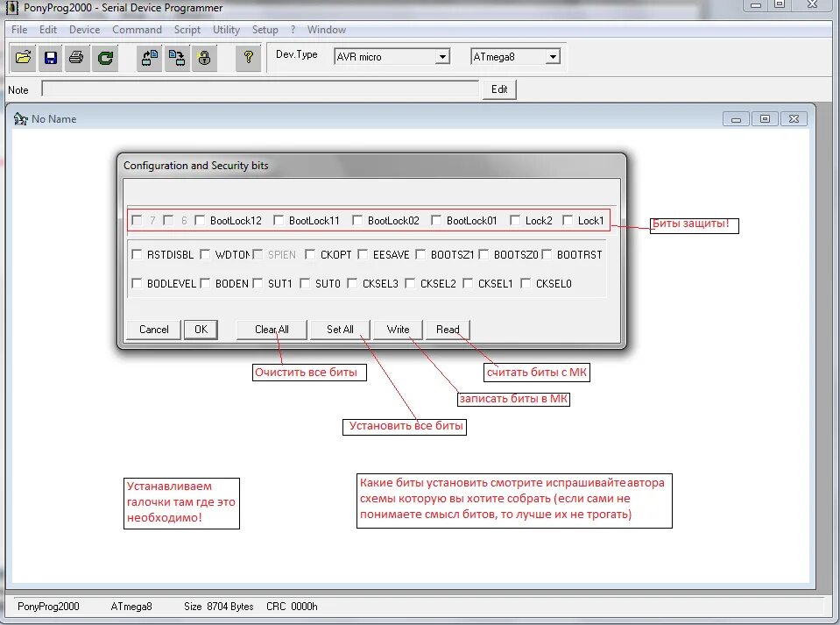Screen dimensions: 840x625
Task: Click the Edit button beside Note
Action: [499, 89]
